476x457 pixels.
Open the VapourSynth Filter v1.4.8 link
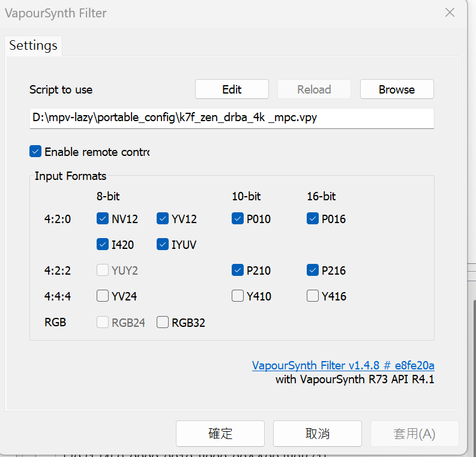click(x=343, y=365)
